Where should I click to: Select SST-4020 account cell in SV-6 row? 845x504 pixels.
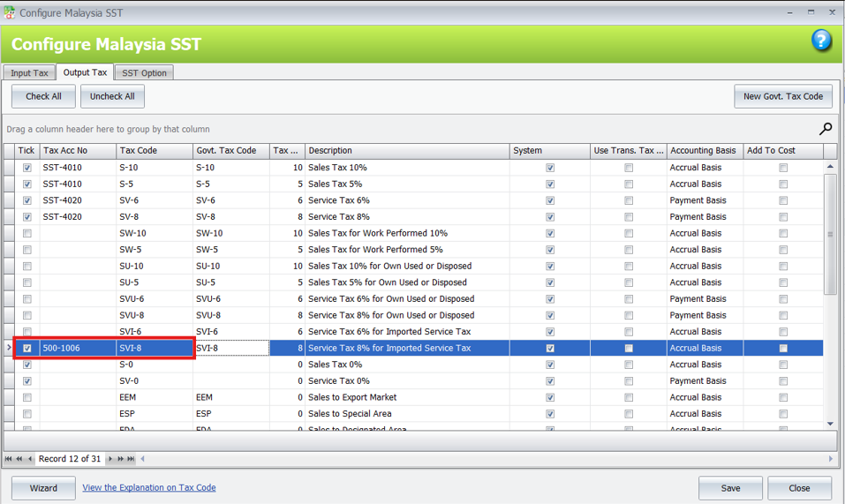pyautogui.click(x=78, y=201)
